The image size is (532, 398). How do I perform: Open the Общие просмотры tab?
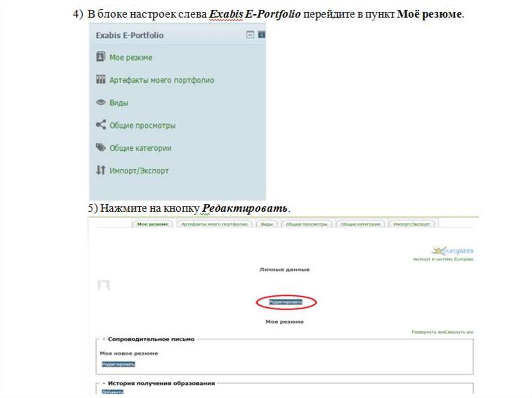pyautogui.click(x=309, y=224)
